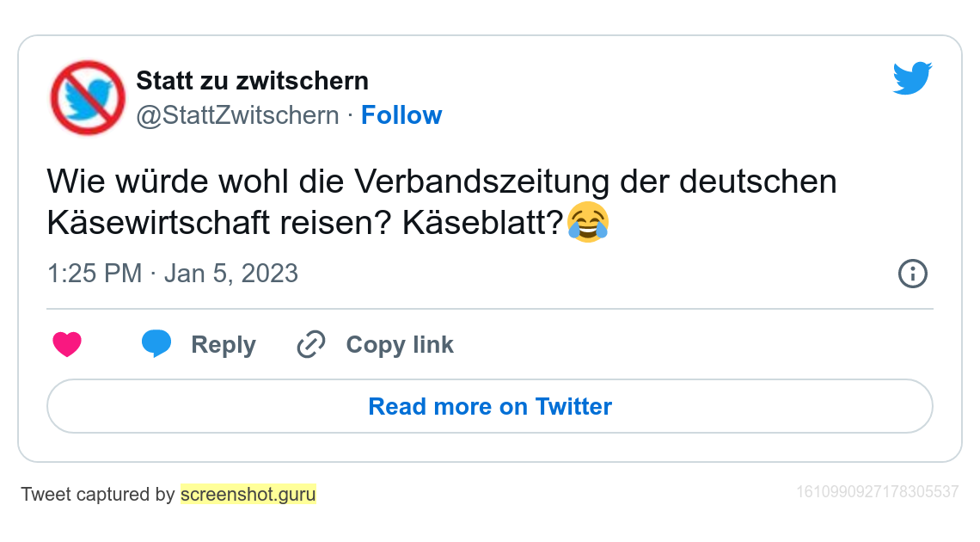Follow the @StattZwitschern account
Viewport: 980px width, 542px height.
[401, 115]
